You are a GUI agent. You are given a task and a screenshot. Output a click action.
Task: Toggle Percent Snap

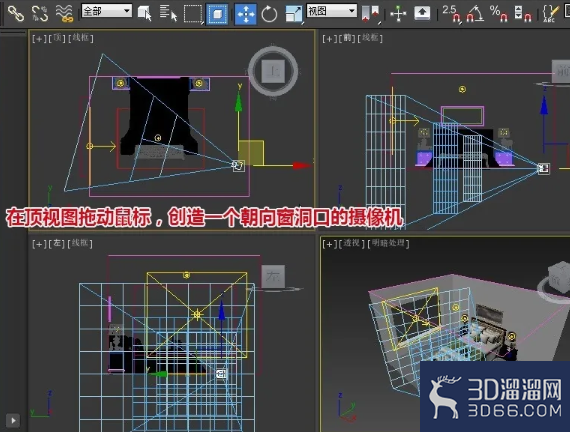(498, 13)
